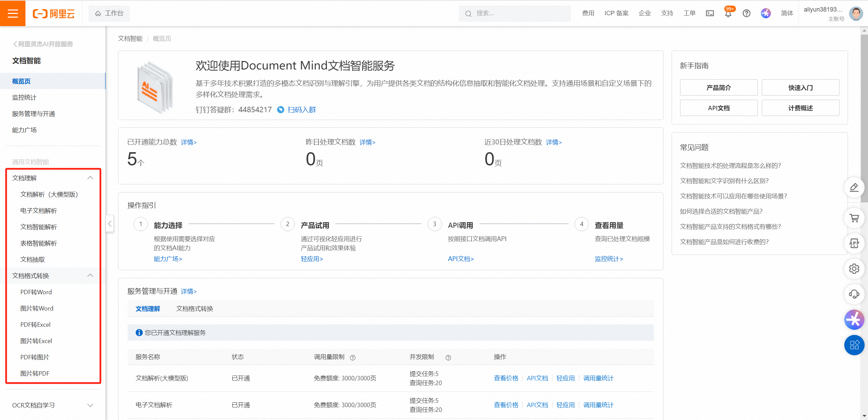
Task: Expand the OCR文档自学习 sidebar group
Action: pyautogui.click(x=90, y=405)
